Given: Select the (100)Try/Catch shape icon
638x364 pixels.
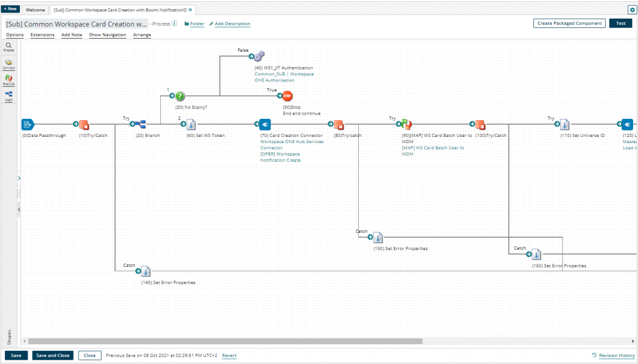Looking at the screenshot, I should tap(480, 124).
